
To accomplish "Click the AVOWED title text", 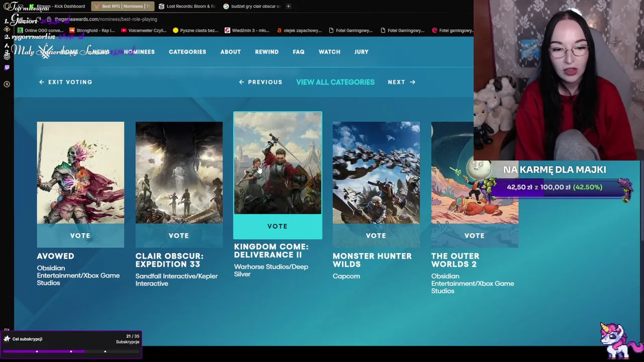I will tap(55, 256).
